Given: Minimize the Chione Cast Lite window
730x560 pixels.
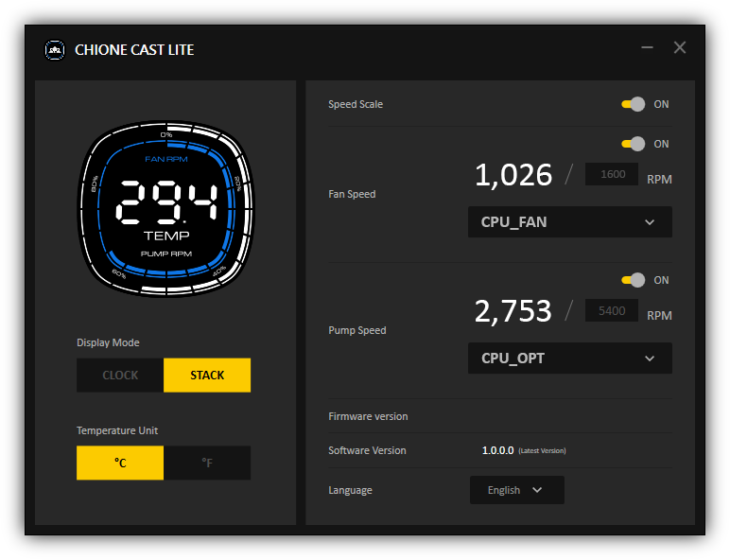Looking at the screenshot, I should 647,47.
